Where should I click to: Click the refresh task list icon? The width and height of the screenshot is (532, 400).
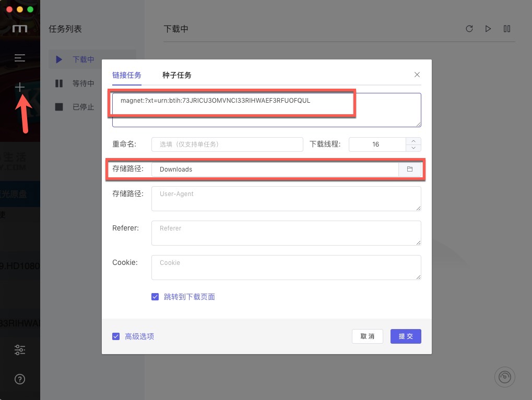click(469, 29)
